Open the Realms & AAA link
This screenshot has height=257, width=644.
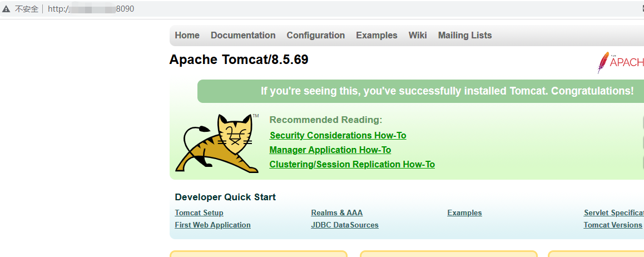(337, 213)
